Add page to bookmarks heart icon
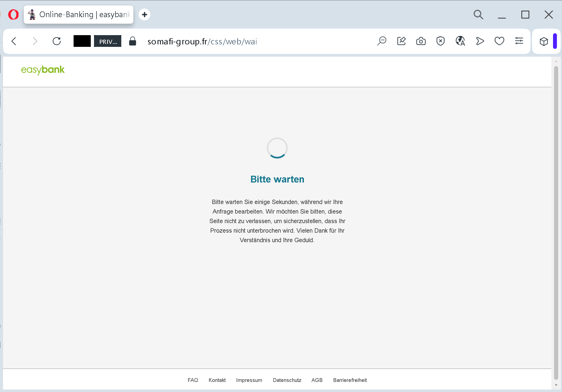 [499, 41]
